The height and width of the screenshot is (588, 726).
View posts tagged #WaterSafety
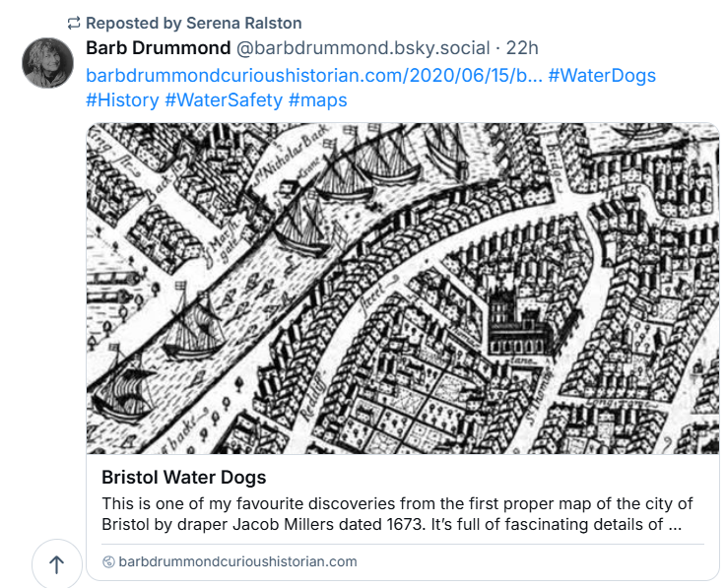pos(223,100)
